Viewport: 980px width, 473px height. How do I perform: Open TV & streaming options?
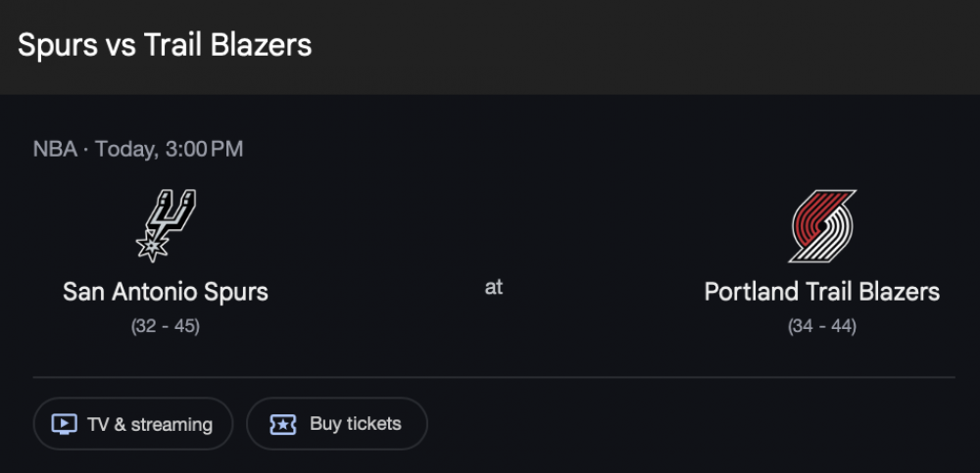point(133,424)
